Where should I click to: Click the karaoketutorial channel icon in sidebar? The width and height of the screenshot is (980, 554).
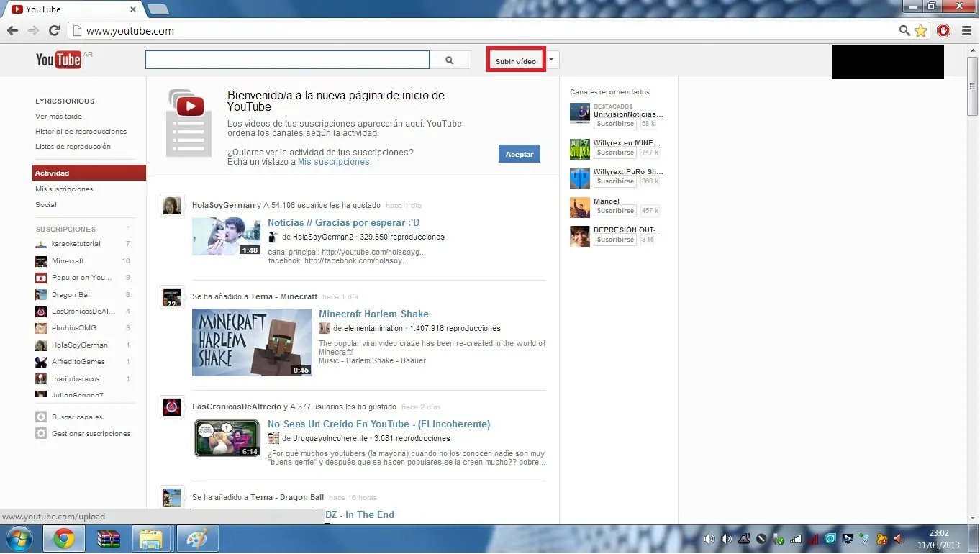pos(41,244)
